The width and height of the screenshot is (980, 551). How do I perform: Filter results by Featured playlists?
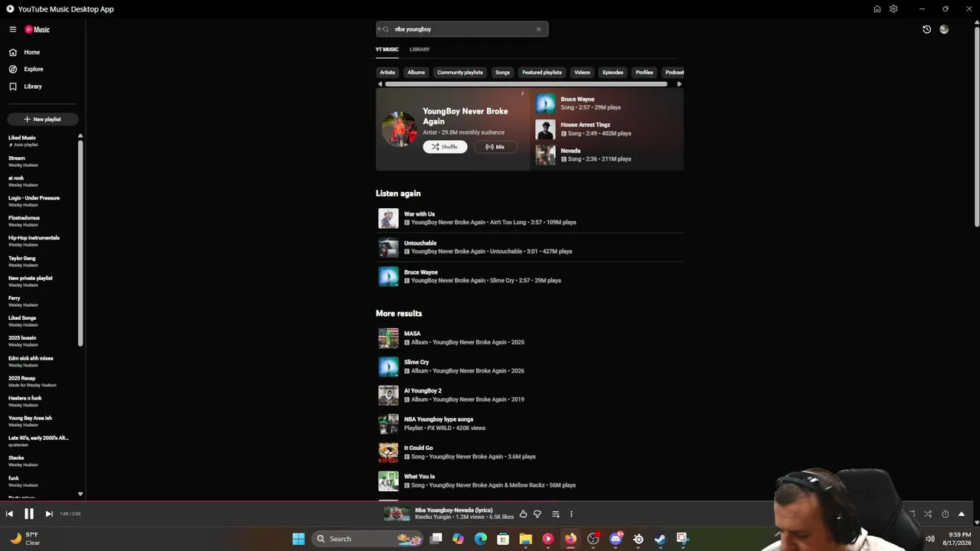[542, 73]
